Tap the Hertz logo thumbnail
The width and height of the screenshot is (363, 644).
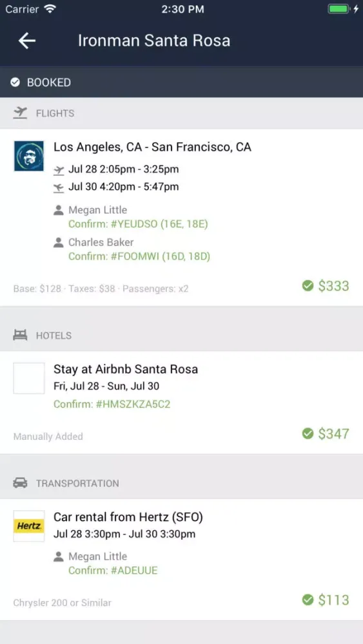[29, 526]
